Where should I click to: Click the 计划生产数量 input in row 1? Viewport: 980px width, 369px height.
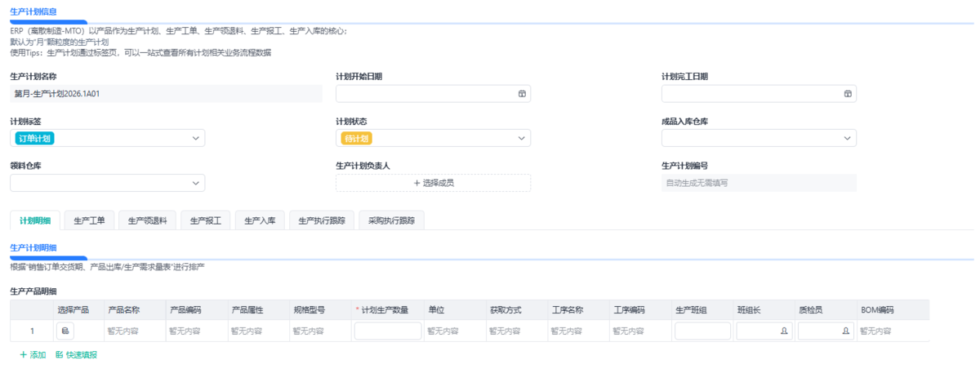coord(388,331)
